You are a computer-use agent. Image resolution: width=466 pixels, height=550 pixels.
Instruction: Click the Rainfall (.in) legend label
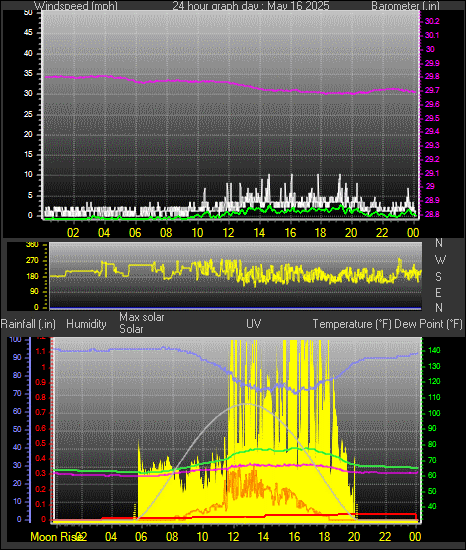pyautogui.click(x=28, y=324)
